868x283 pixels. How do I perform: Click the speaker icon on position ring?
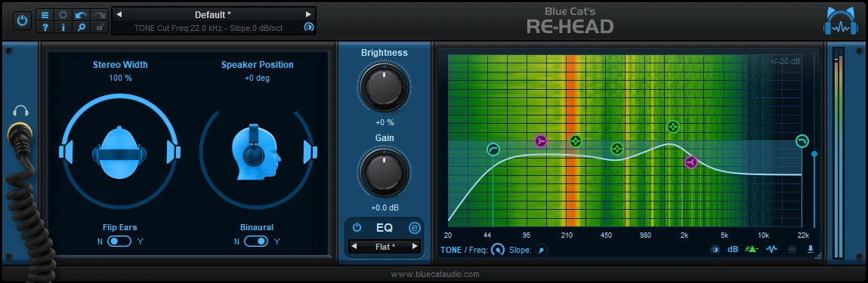pos(310,152)
